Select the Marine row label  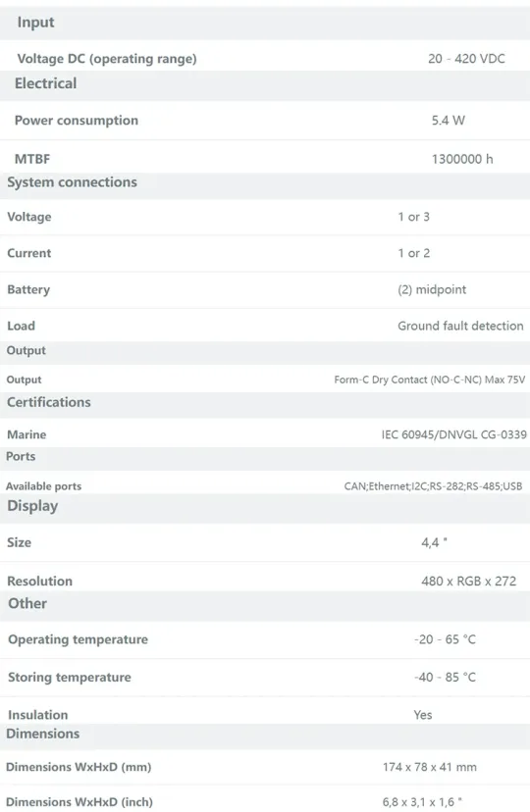(x=26, y=434)
